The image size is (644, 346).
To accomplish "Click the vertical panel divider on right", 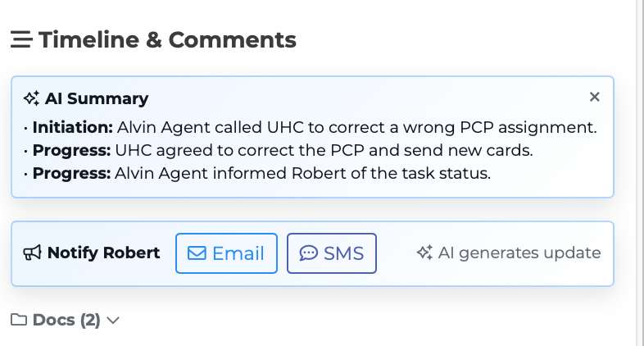I will pyautogui.click(x=637, y=173).
